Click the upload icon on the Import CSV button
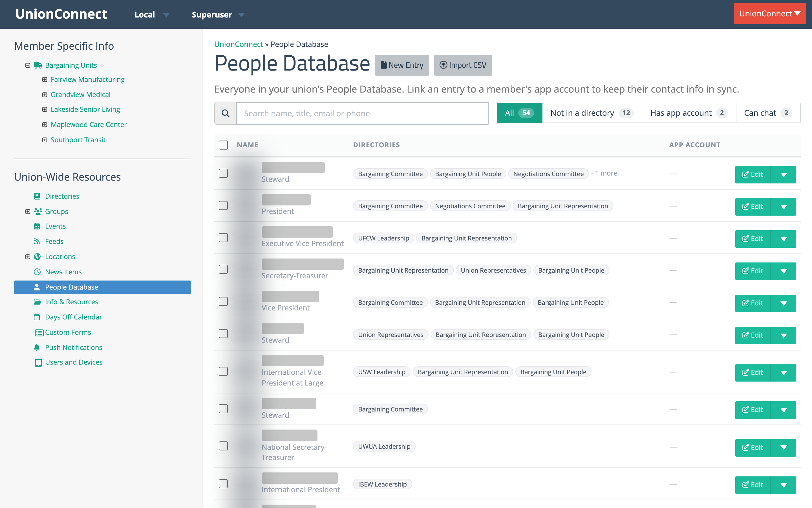812x508 pixels. point(443,65)
